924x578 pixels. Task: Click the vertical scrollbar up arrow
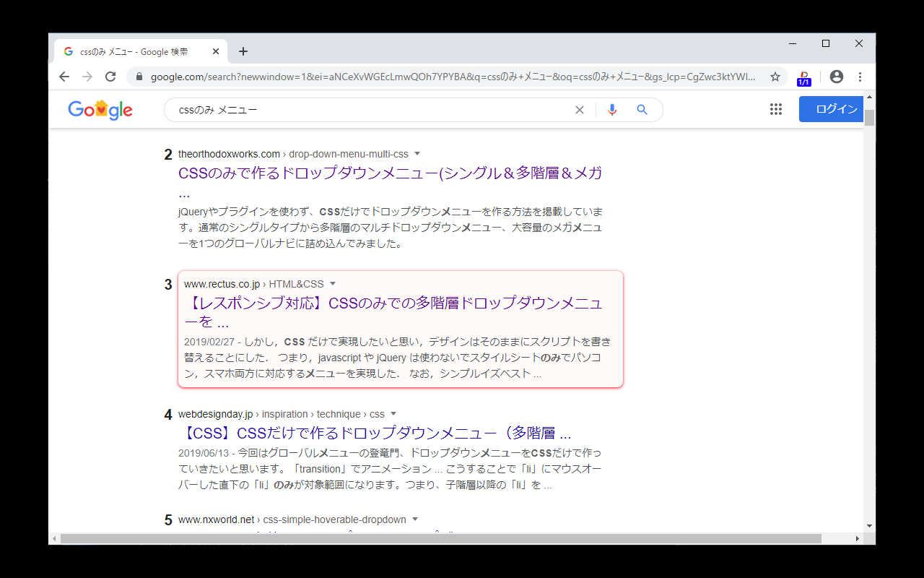[869, 96]
